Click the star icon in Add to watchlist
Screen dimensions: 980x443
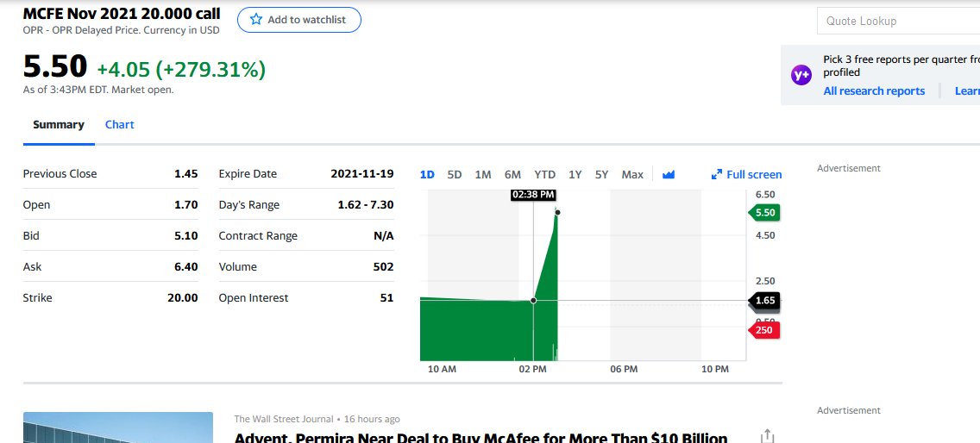pos(255,19)
